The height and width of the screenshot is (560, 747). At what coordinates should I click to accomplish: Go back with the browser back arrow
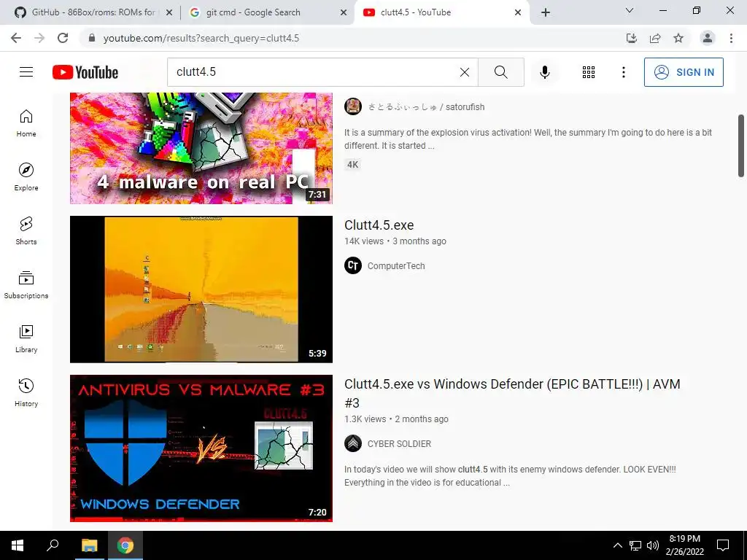tap(16, 38)
